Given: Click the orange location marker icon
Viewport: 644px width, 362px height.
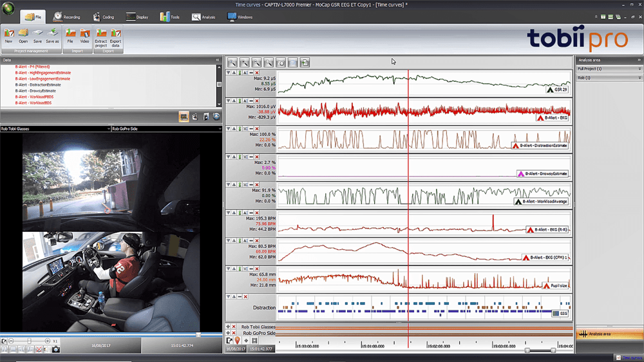Looking at the screenshot, I should pyautogui.click(x=238, y=340).
